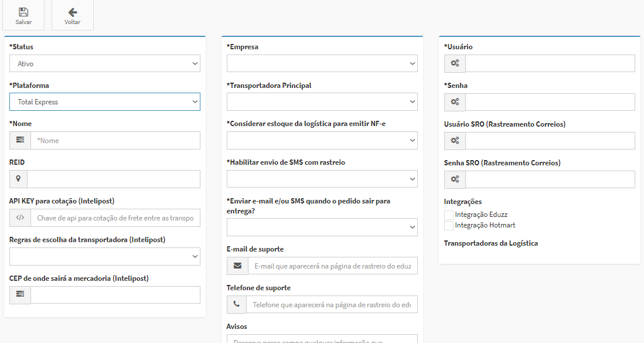Screen dimensions: 644x343
Task: Expand the Habilitar envio de SMS dropdown
Action: coord(322,179)
